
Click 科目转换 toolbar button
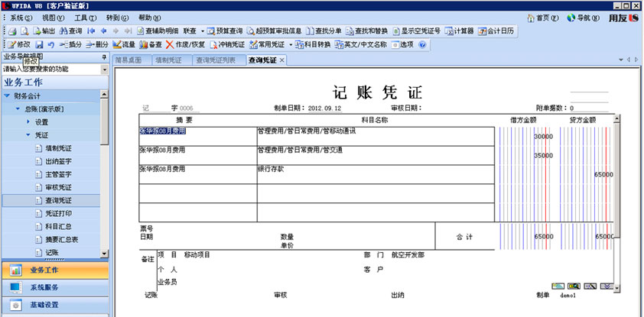click(x=313, y=45)
